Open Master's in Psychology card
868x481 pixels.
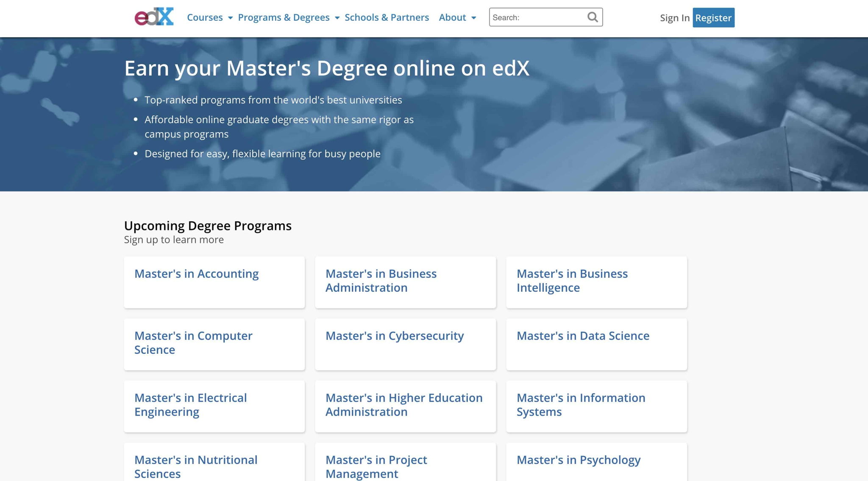click(597, 462)
